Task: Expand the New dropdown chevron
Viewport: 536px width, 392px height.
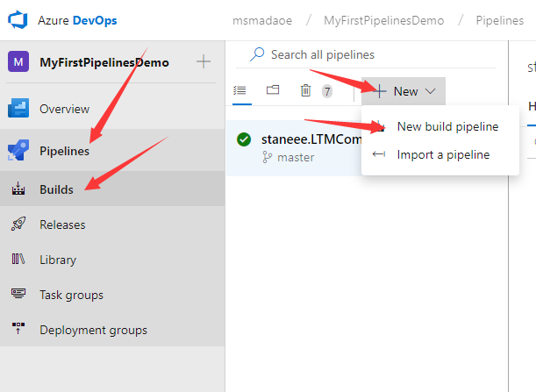Action: (x=431, y=91)
